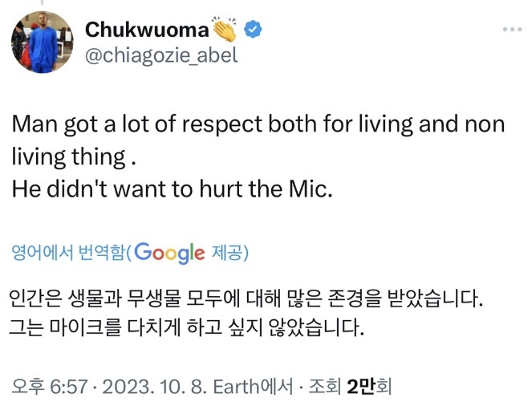Click the clapping hands emoji
Screen dimensions: 532x406
click(225, 30)
